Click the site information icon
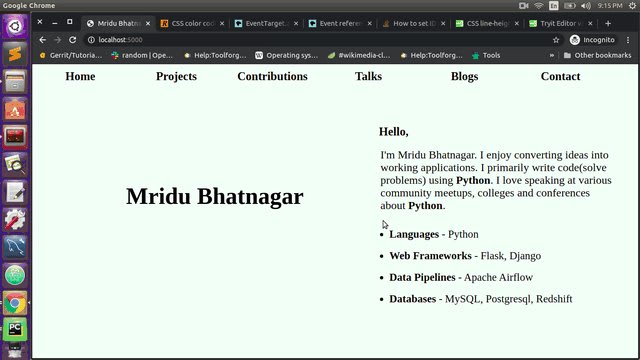Screen dimensions: 640x360 91,40
